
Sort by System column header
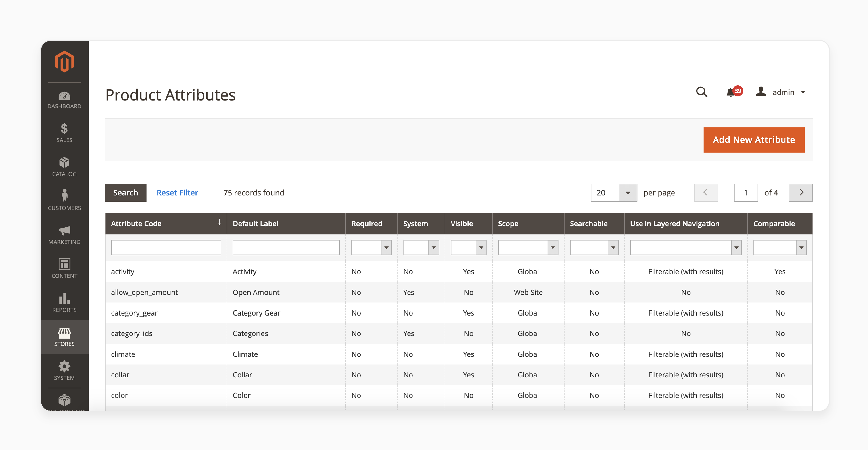coord(421,224)
